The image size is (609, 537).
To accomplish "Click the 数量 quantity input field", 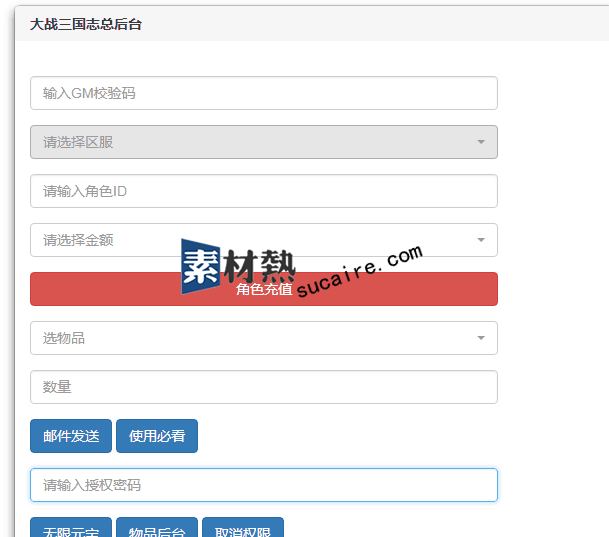I will (x=263, y=387).
